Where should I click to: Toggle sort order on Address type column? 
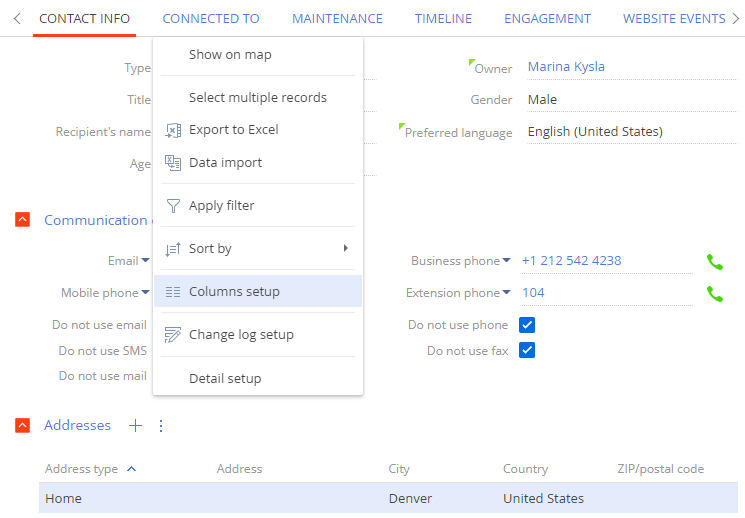[132, 469]
